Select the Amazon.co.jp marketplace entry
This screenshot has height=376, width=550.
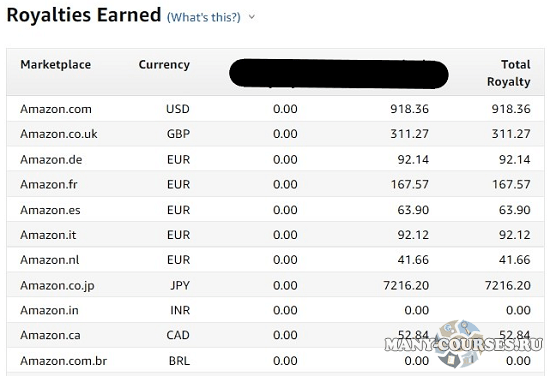[58, 286]
